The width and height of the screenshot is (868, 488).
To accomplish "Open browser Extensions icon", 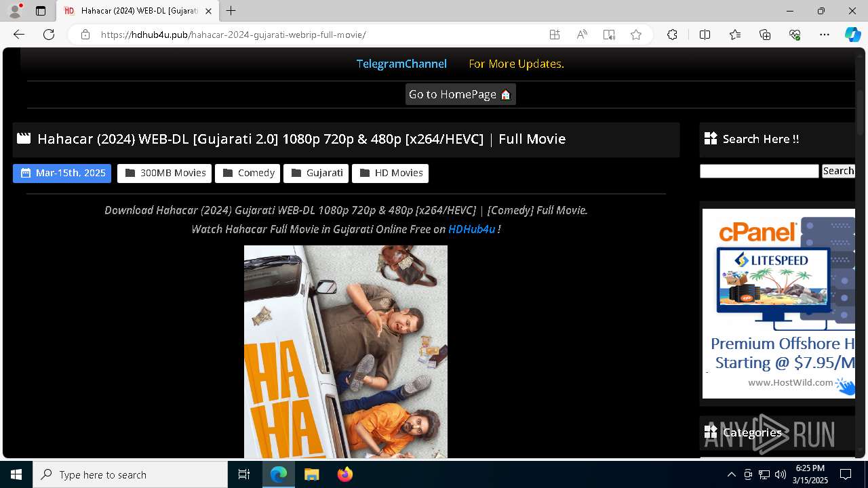I will tap(672, 35).
